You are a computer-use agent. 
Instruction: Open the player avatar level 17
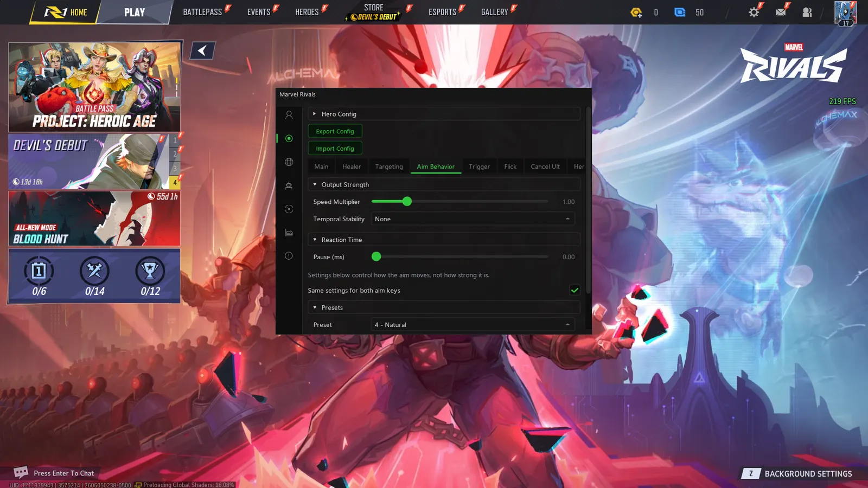(845, 14)
